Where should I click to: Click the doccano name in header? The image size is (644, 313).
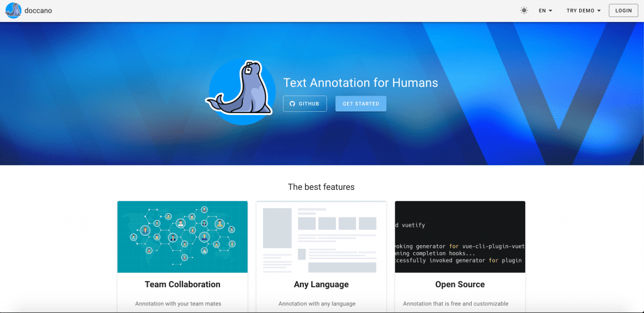click(x=38, y=11)
